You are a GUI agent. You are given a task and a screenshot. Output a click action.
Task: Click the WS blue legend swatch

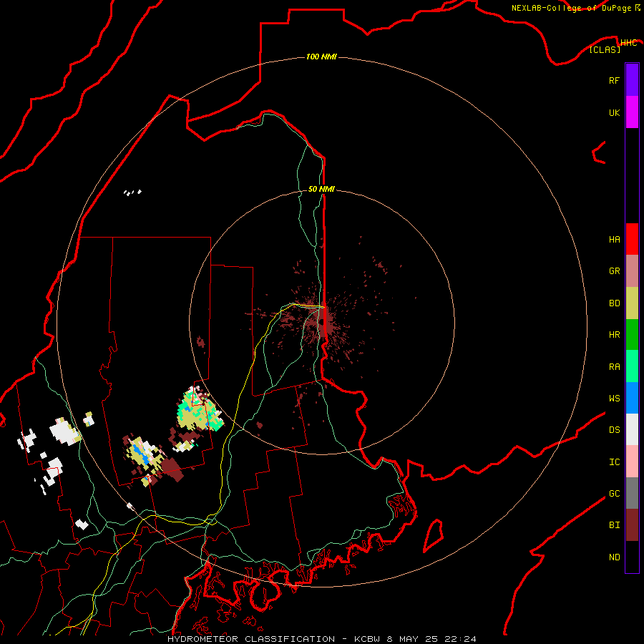click(632, 398)
